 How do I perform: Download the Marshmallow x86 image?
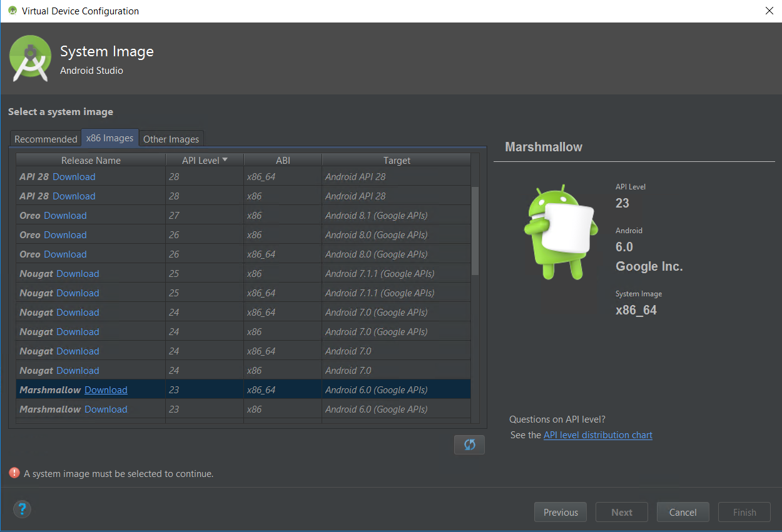pos(106,409)
